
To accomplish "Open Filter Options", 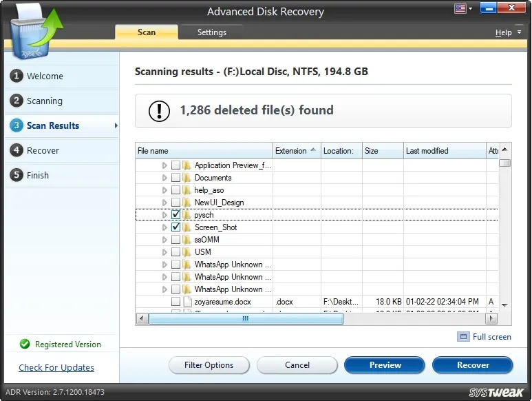I will click(x=209, y=365).
